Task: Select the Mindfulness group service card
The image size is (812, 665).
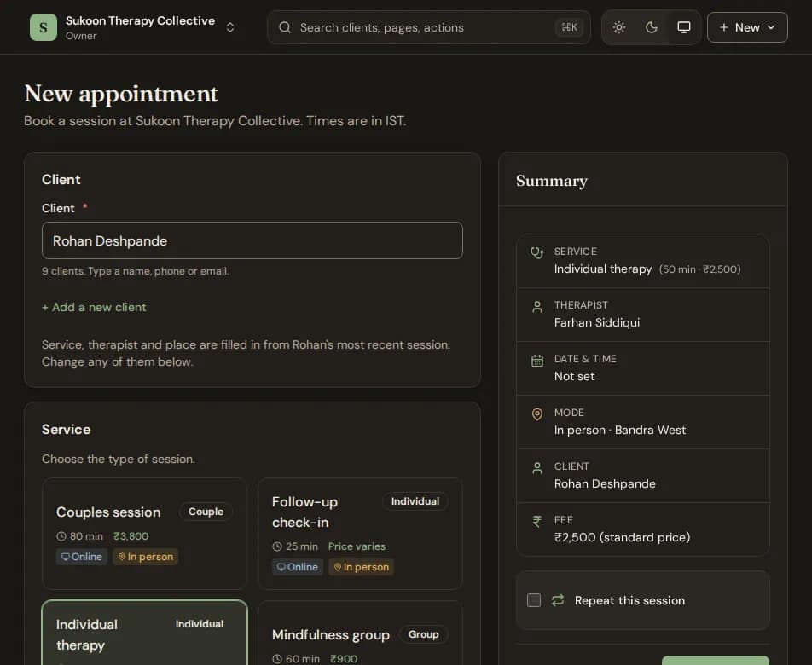Action: coord(360,633)
